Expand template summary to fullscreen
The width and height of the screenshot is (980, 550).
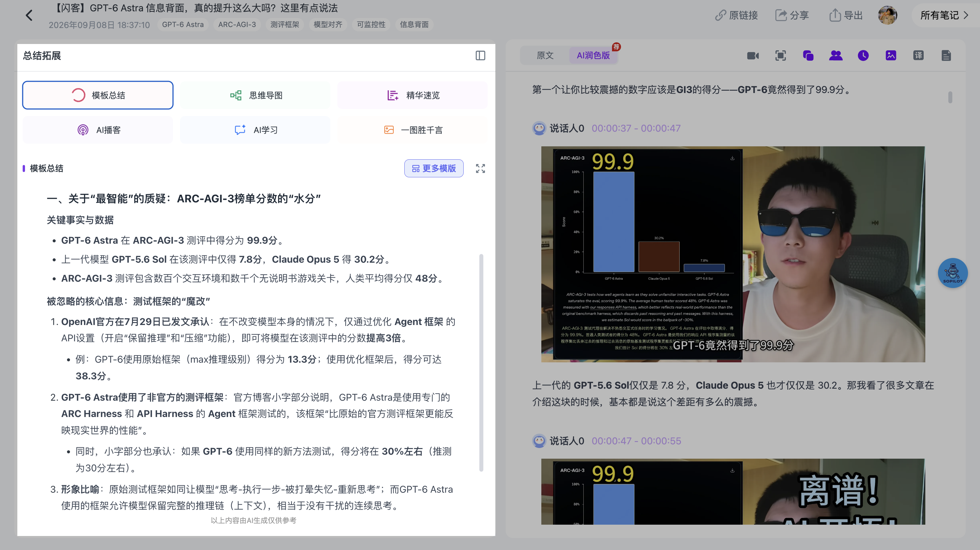pyautogui.click(x=480, y=168)
